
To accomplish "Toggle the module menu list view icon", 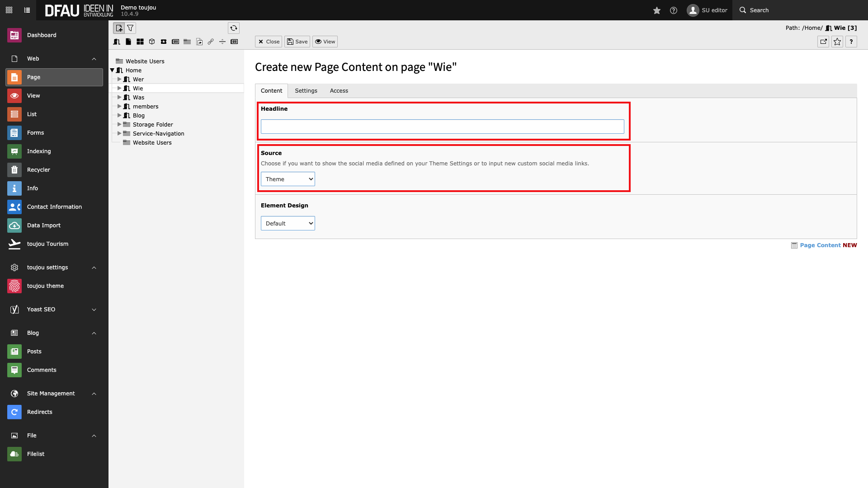I will [27, 10].
